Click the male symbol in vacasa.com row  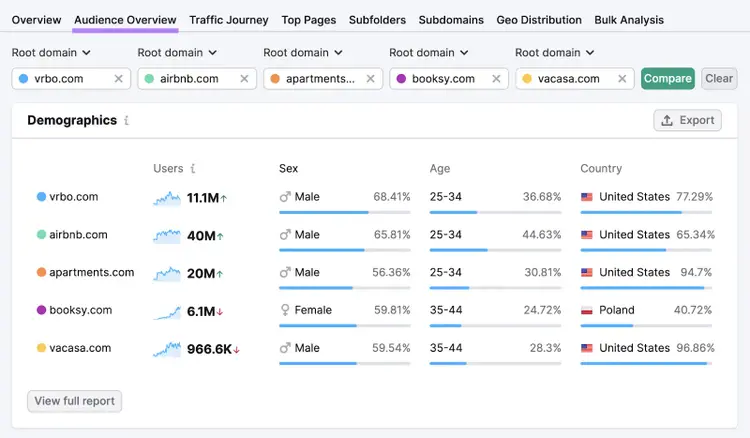(285, 348)
